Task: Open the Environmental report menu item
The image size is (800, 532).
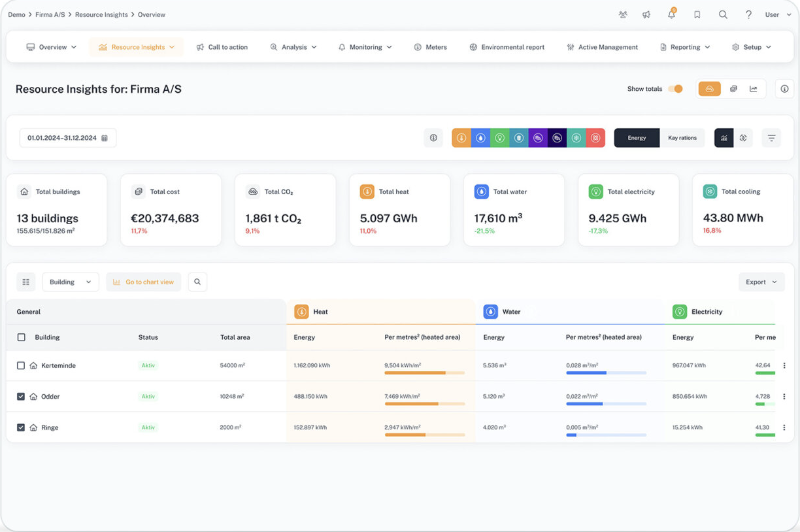Action: click(507, 47)
